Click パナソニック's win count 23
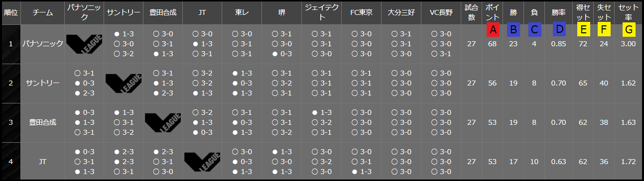 (513, 44)
